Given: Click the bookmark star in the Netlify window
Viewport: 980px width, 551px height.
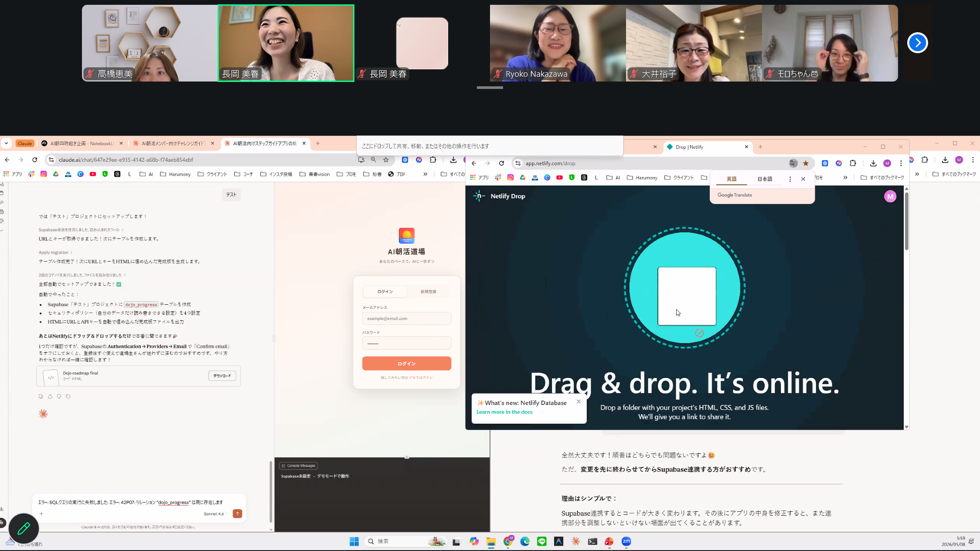Looking at the screenshot, I should [806, 163].
